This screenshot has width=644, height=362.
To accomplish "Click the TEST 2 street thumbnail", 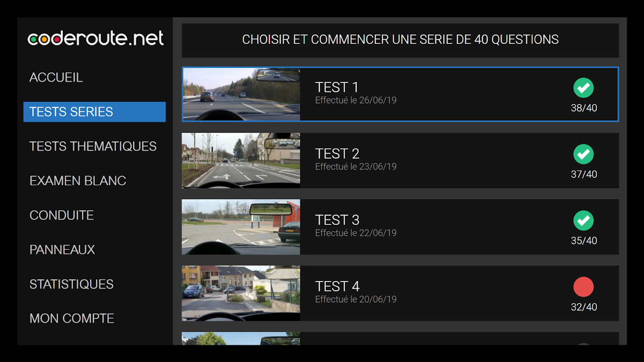I will (241, 160).
